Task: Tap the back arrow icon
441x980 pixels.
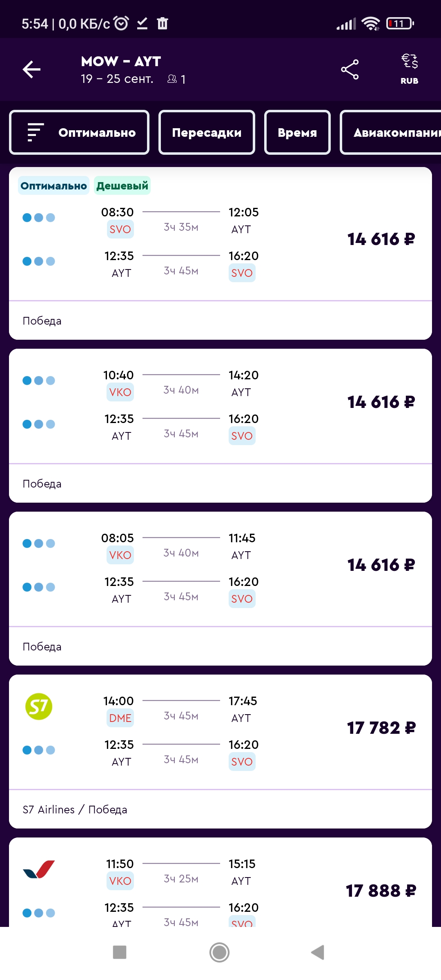Action: click(31, 69)
